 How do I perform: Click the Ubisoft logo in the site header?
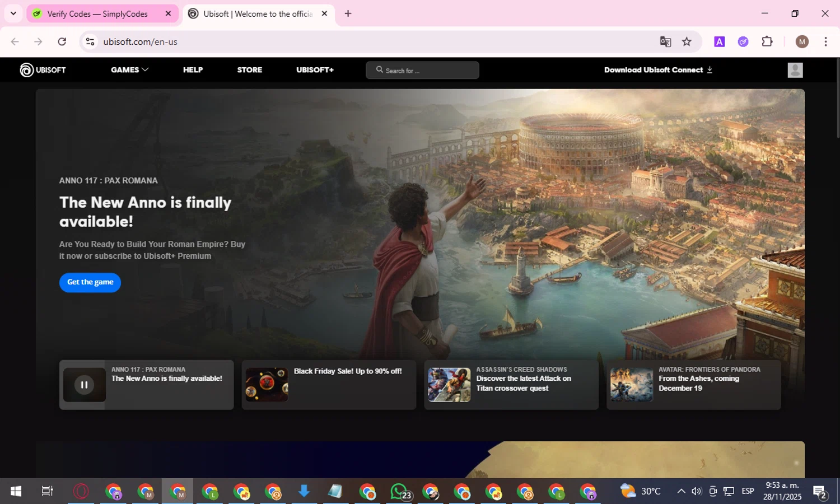pyautogui.click(x=43, y=70)
